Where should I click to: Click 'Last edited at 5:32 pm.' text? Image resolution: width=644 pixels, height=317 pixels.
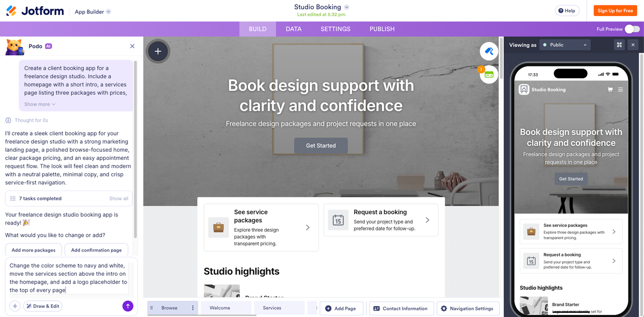click(321, 15)
